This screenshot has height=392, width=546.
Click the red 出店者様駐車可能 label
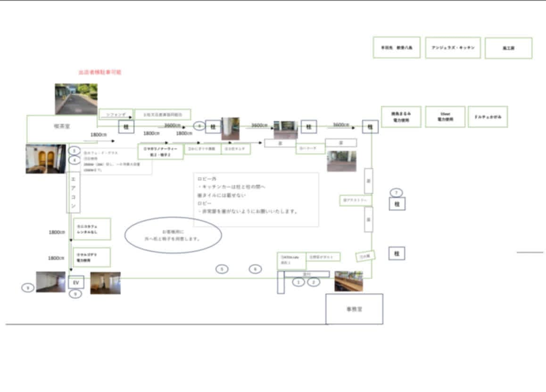click(100, 73)
